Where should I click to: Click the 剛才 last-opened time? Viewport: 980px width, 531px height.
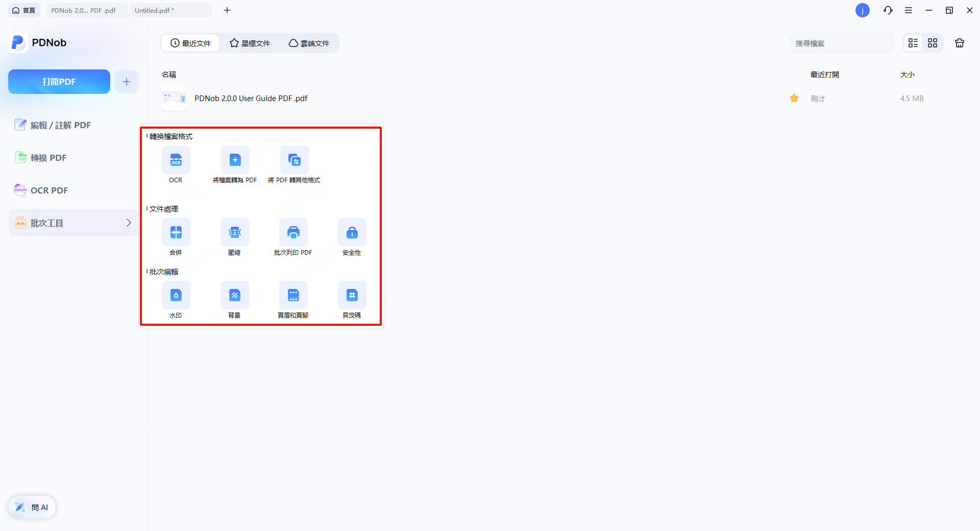(818, 99)
